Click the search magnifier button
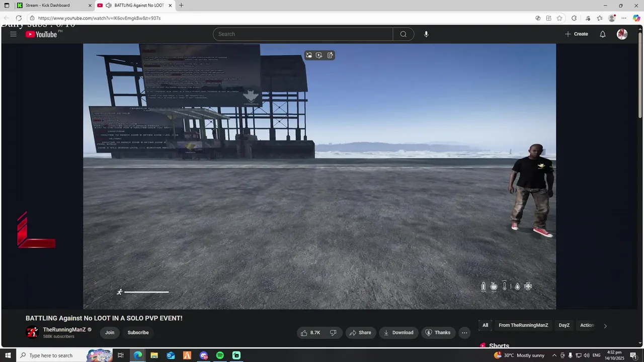 tap(404, 34)
